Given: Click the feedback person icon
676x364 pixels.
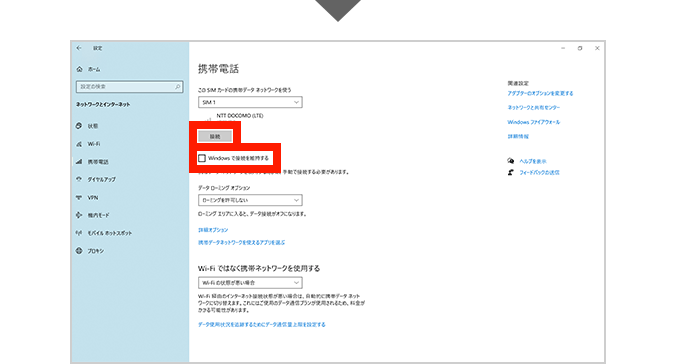Looking at the screenshot, I should pos(511,172).
